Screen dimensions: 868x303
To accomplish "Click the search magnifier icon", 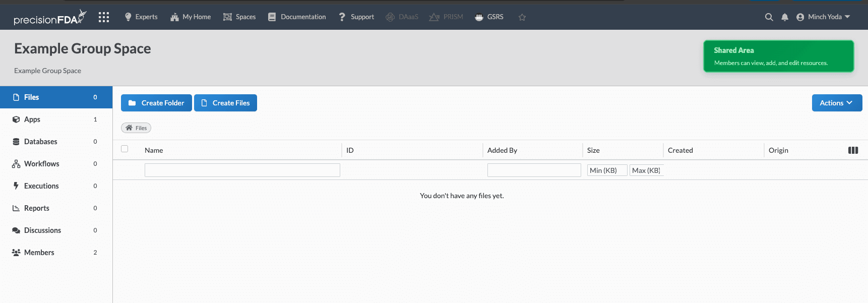I will [769, 17].
